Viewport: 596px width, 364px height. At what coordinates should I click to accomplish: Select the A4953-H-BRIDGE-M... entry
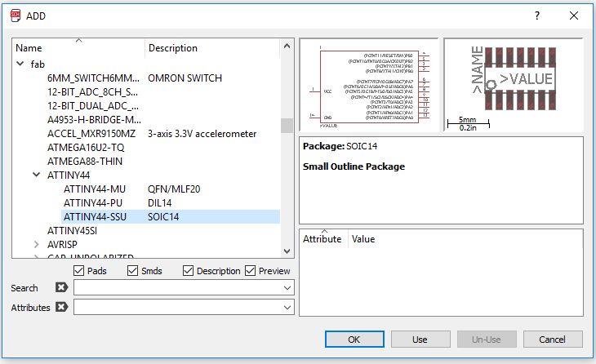pos(94,120)
